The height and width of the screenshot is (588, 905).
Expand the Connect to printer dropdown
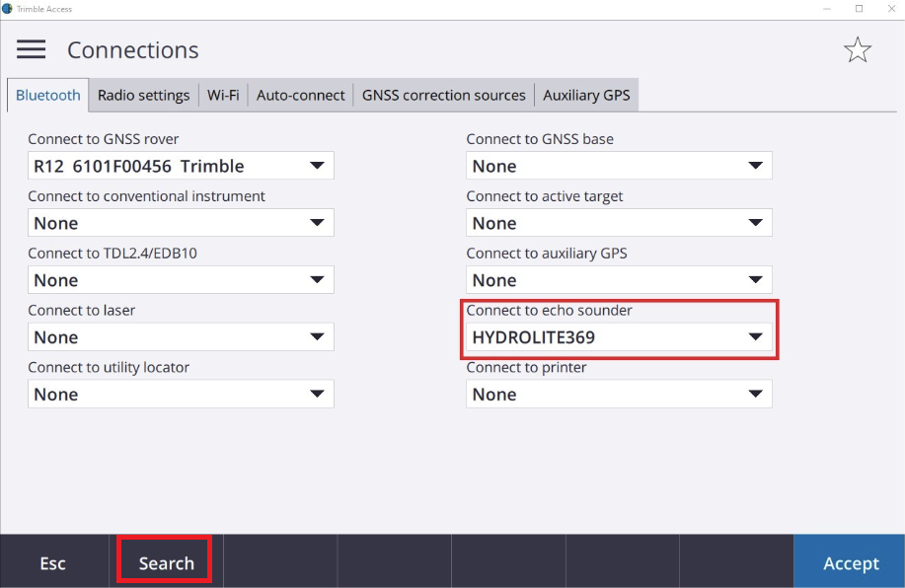[x=619, y=394]
